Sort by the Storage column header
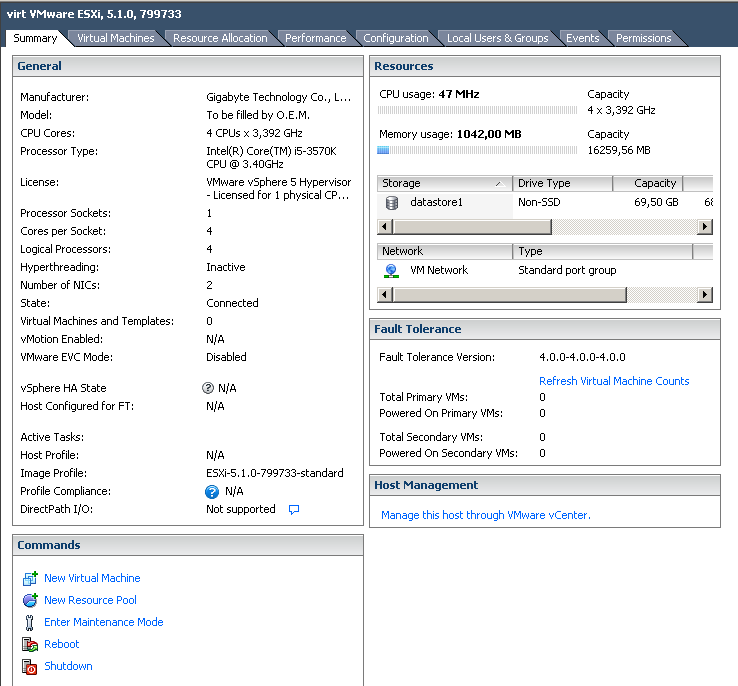Image resolution: width=738 pixels, height=686 pixels. pos(444,183)
